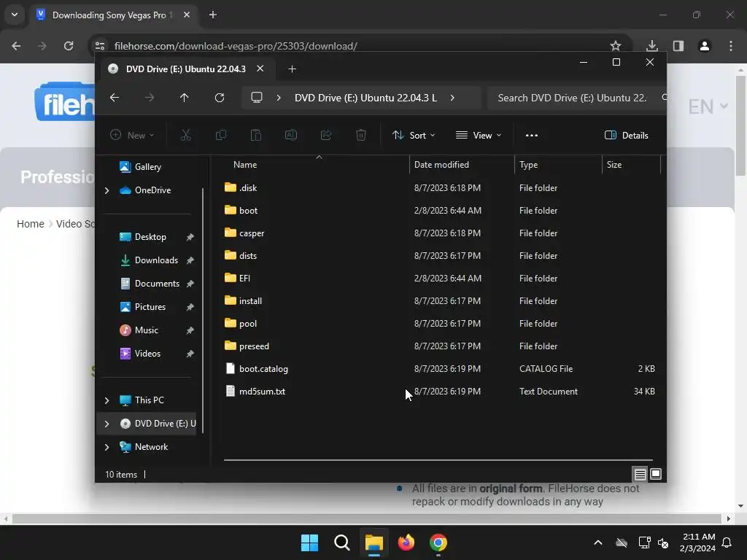Show hidden icons in the system tray
The image size is (747, 560).
(598, 542)
